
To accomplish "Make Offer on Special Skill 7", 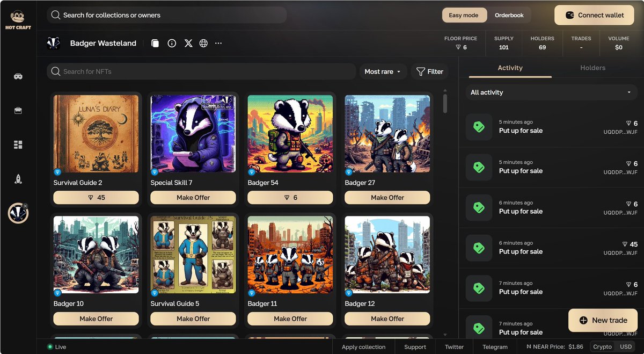I will tap(193, 198).
